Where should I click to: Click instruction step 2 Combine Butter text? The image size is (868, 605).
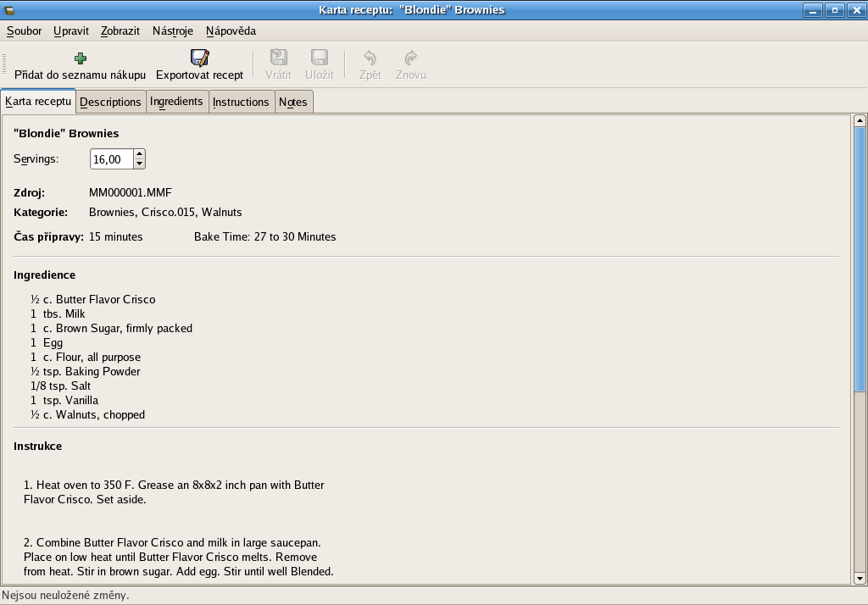[x=178, y=557]
